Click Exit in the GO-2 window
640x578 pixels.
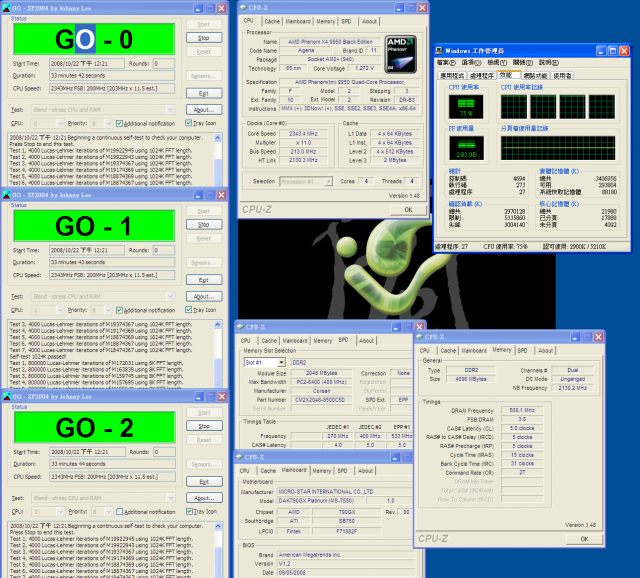[204, 482]
